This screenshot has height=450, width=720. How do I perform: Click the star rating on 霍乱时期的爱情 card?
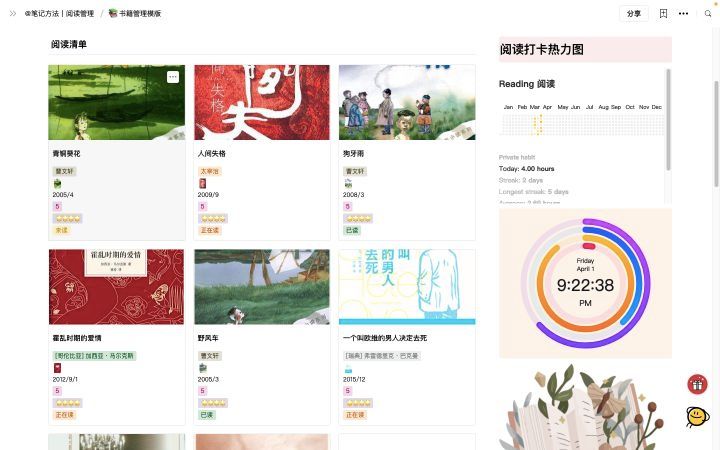click(x=68, y=403)
